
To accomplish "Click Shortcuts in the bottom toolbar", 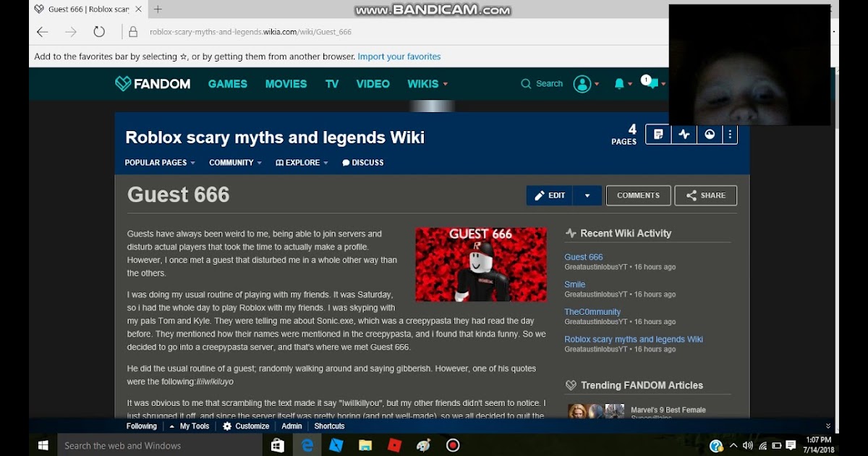I will coord(329,426).
